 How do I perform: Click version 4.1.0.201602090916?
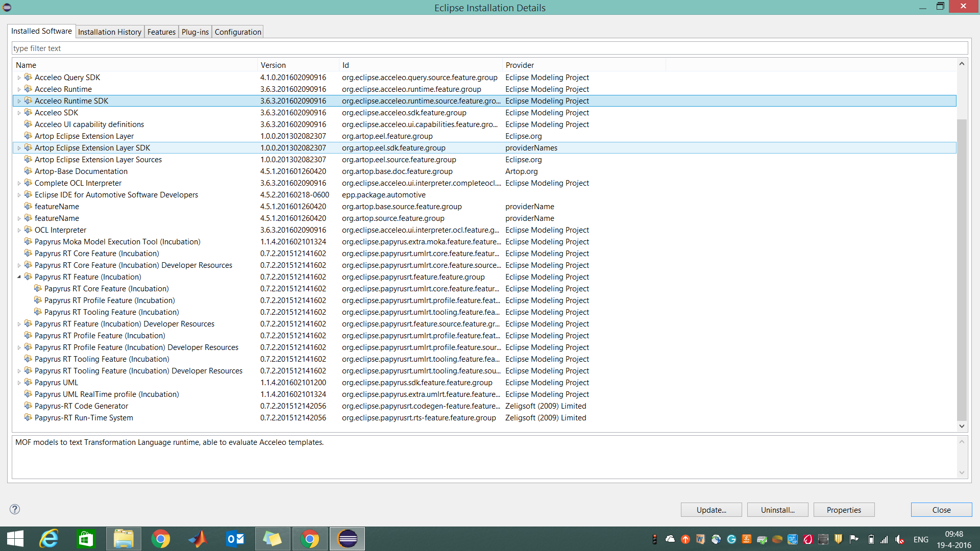(293, 77)
